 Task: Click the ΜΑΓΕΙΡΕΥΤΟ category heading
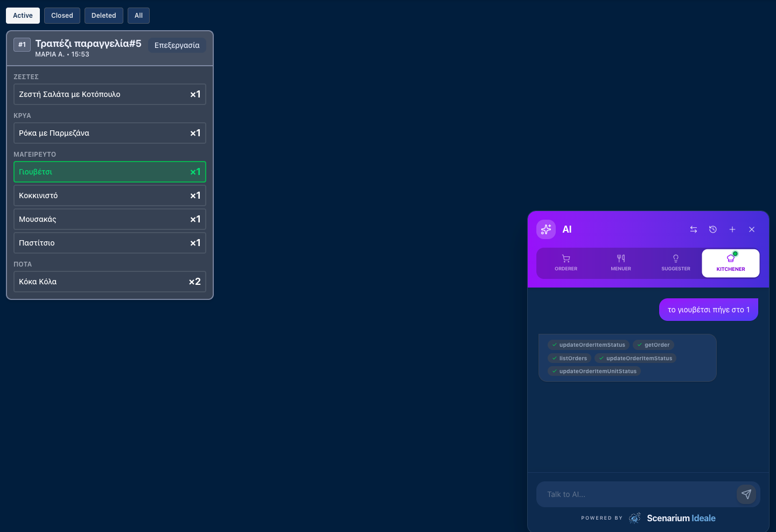35,155
